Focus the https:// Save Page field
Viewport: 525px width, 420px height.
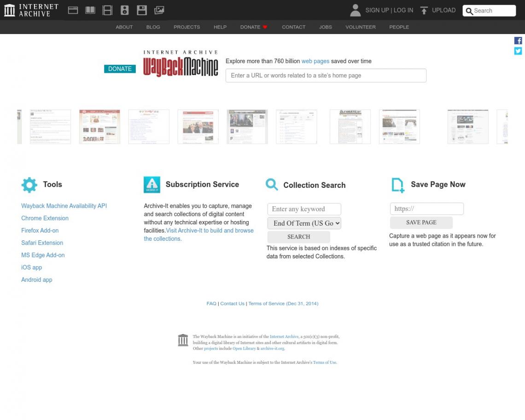426,209
